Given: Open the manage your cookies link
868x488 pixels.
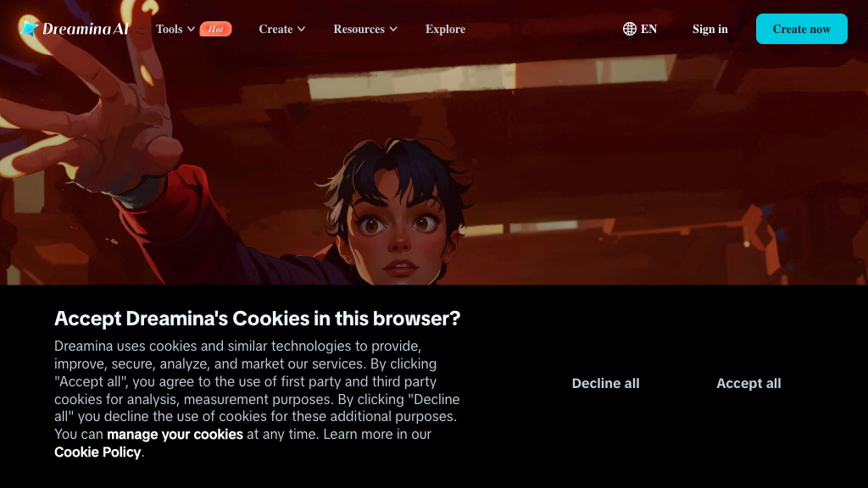Looking at the screenshot, I should point(175,435).
